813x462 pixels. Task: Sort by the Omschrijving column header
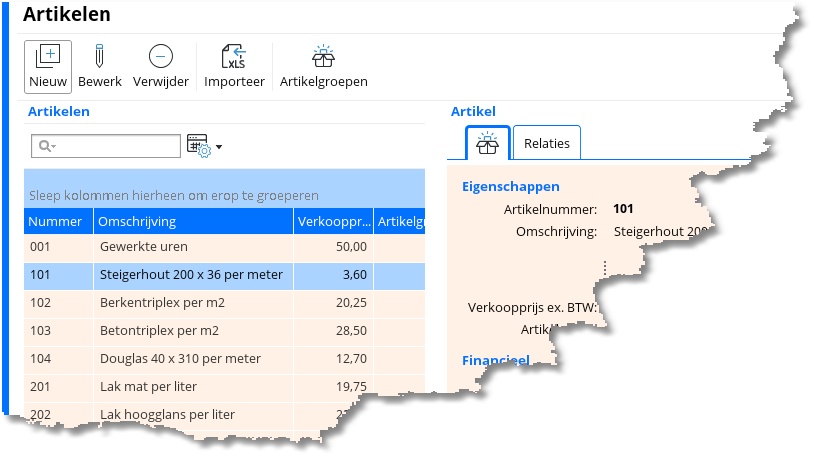pyautogui.click(x=193, y=221)
